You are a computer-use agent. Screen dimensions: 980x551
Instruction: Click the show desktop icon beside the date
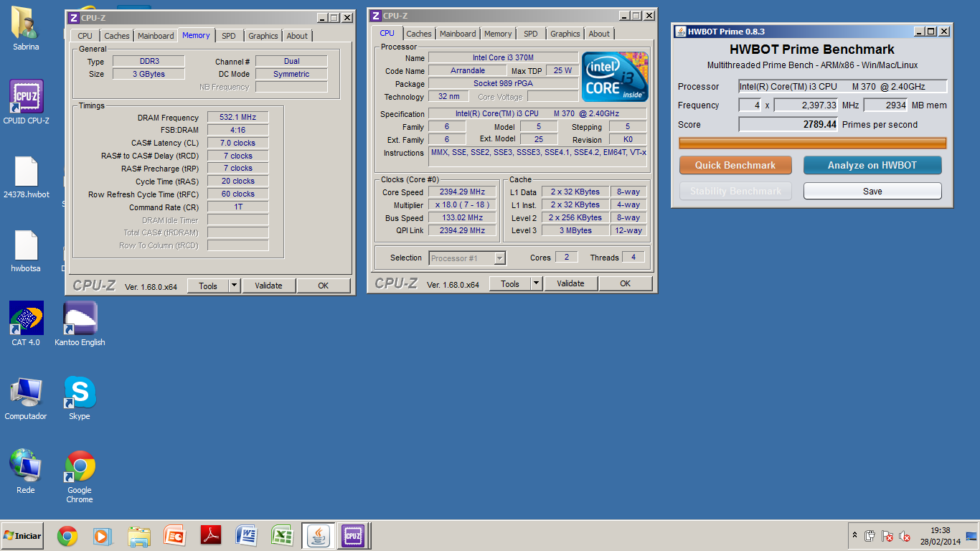tap(971, 536)
